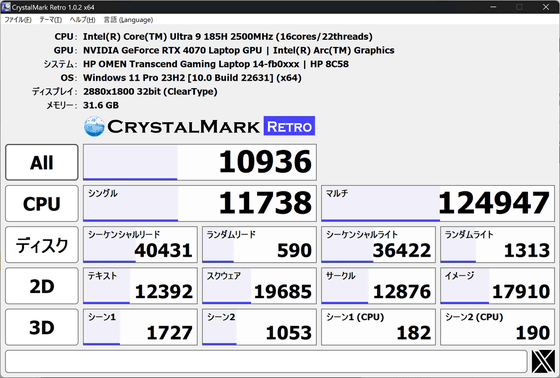560x378 pixels.
Task: Click the CPU name Intel Core Ultra 9 185H
Action: click(228, 36)
